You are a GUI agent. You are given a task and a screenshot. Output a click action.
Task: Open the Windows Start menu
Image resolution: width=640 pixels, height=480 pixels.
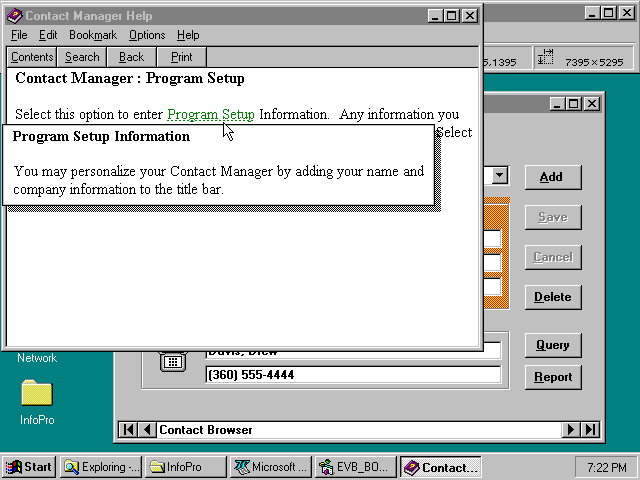(x=29, y=467)
